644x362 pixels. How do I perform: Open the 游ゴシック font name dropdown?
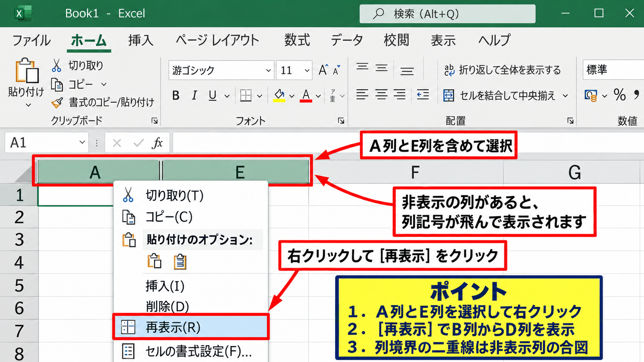pyautogui.click(x=268, y=70)
